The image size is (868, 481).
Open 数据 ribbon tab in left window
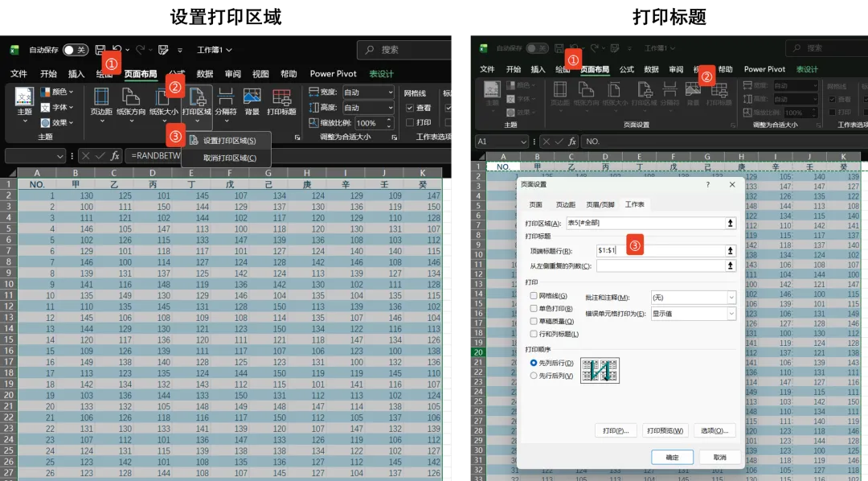point(205,74)
